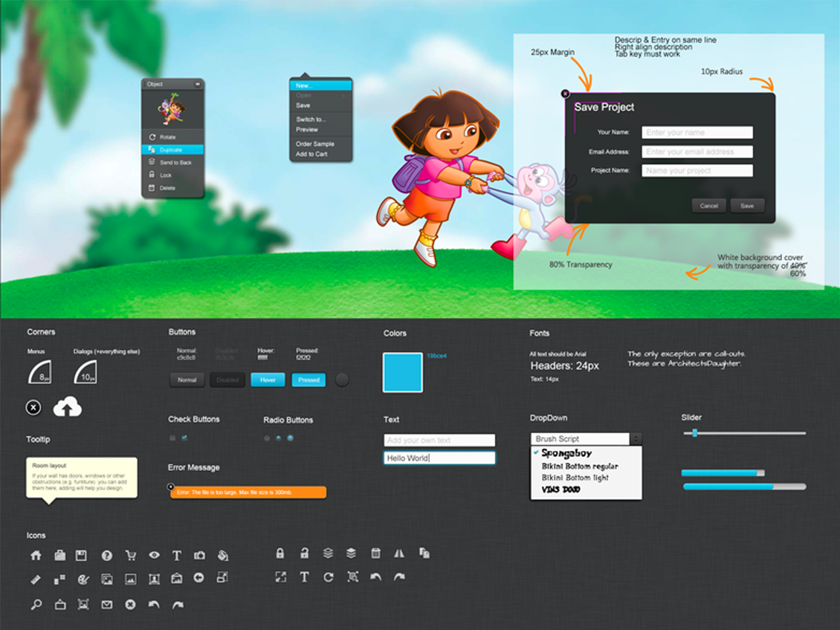Select Duplicate in the Object panel
Viewport: 840px width, 630px height.
point(172,150)
